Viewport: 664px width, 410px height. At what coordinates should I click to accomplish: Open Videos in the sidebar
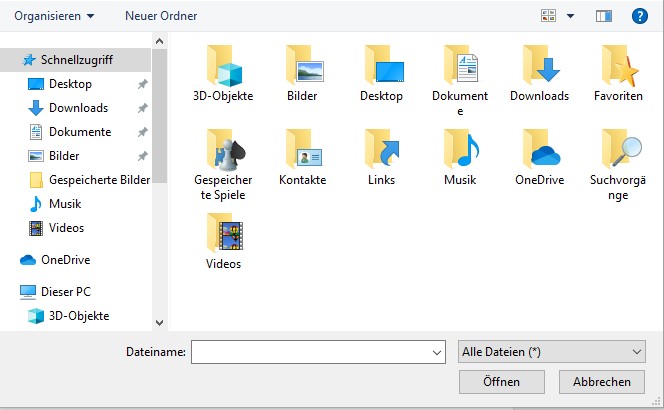66,228
